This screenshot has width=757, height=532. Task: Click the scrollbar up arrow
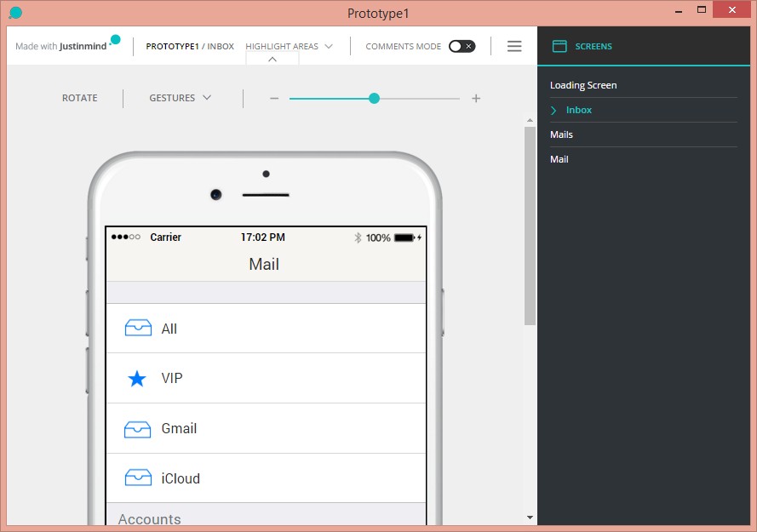pyautogui.click(x=530, y=120)
